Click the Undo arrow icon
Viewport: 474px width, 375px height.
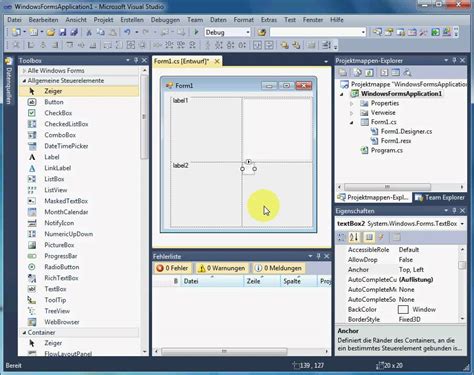tap(127, 32)
